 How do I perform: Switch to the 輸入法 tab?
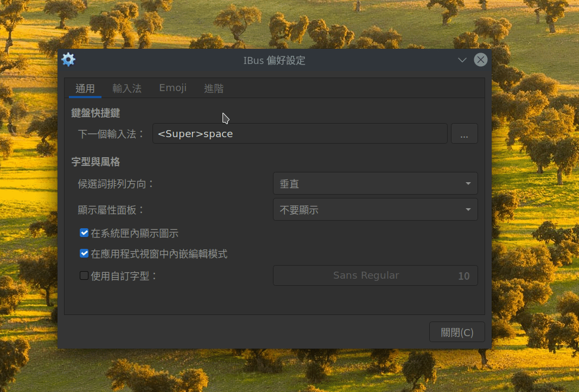[x=126, y=88]
